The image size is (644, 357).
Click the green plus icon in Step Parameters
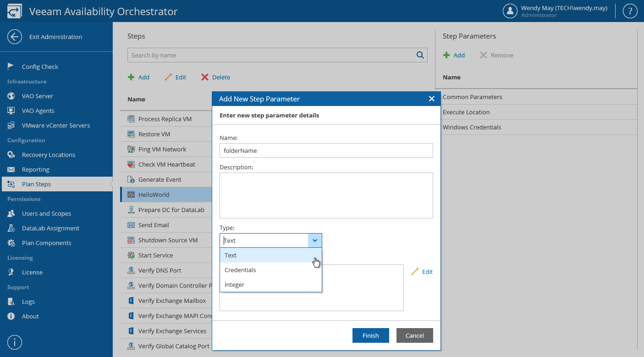point(446,55)
